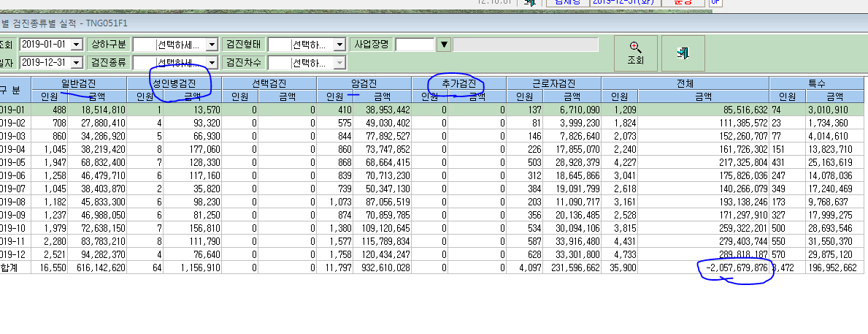Click the 전체 금액 column header
The height and width of the screenshot is (334, 868).
pyautogui.click(x=704, y=96)
